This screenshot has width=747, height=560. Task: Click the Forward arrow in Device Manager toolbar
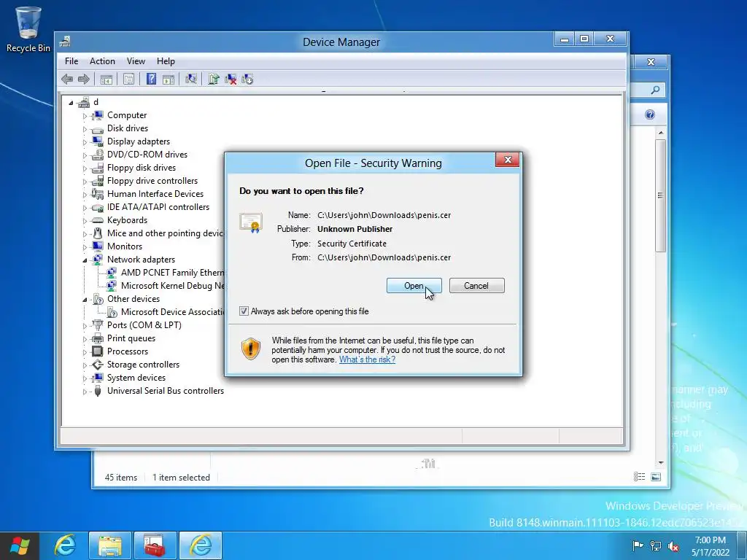click(x=83, y=79)
